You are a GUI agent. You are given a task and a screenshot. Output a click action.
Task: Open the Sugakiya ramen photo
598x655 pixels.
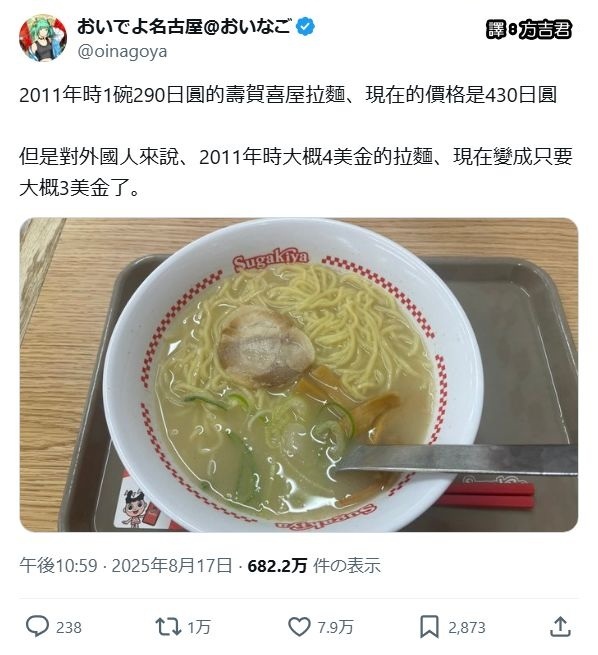tap(299, 375)
